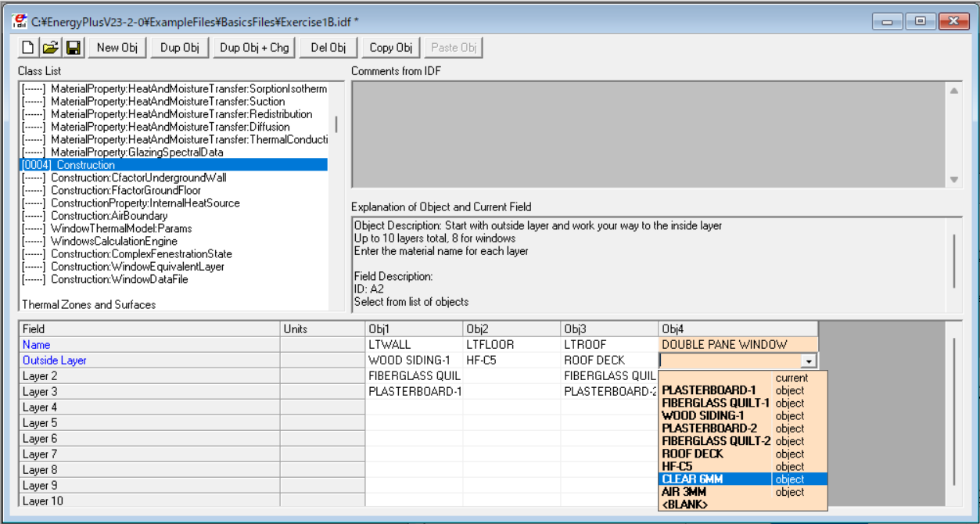
Task: Choose CLEAR 6MM from the dropdown list
Action: coord(743,479)
